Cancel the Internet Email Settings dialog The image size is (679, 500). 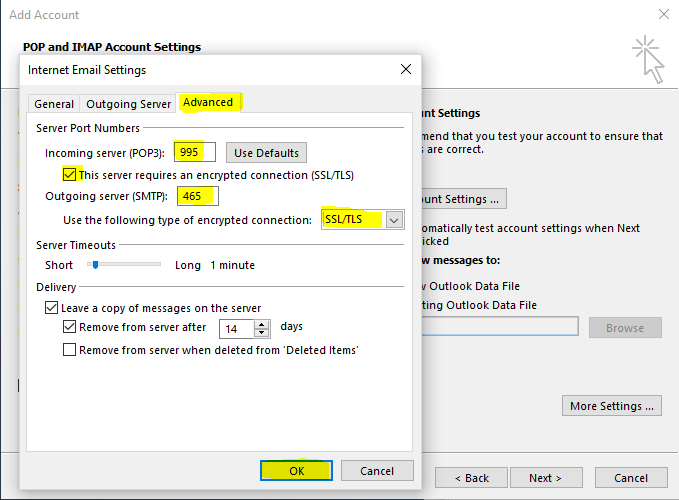point(377,471)
